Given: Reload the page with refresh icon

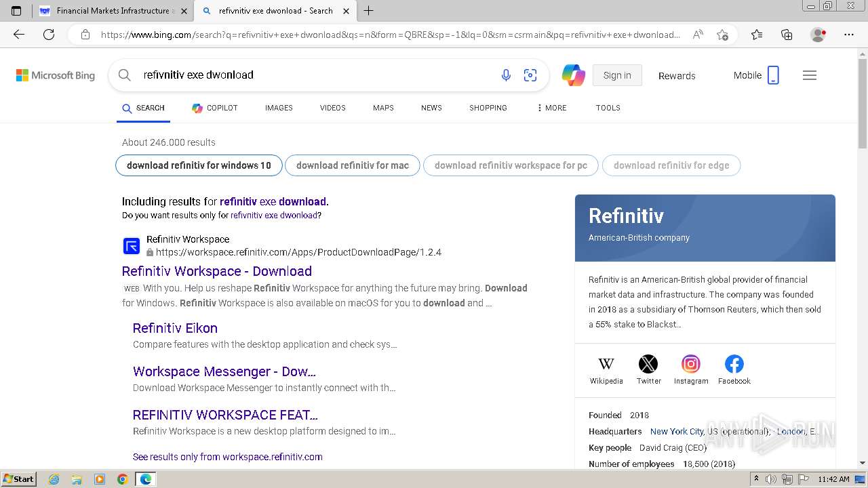Looking at the screenshot, I should (49, 35).
